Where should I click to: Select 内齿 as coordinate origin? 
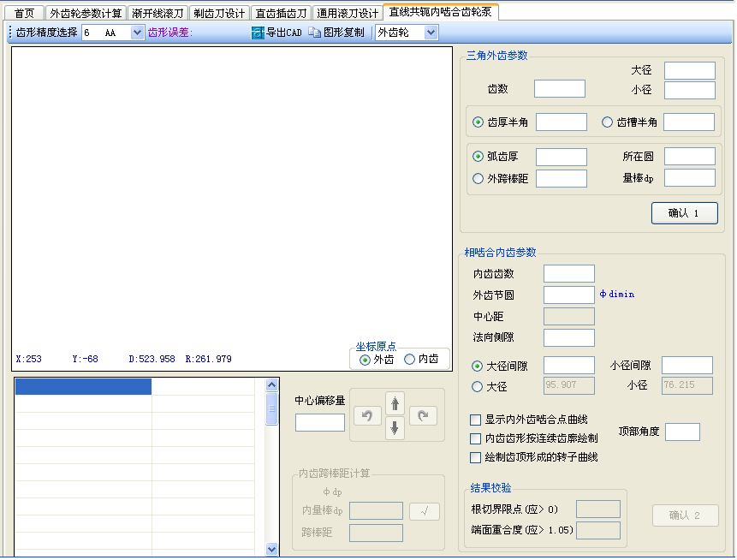point(409,360)
